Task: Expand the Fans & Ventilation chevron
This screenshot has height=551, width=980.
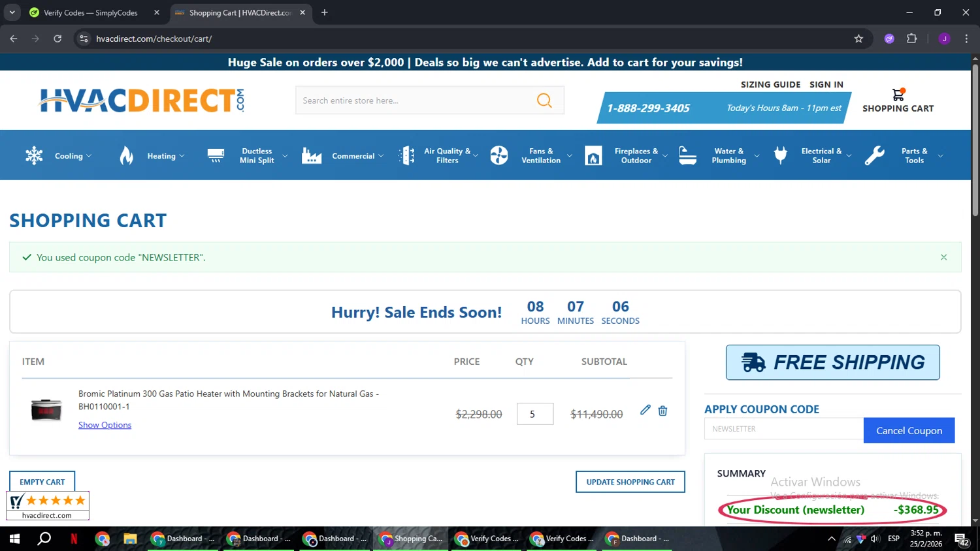Action: point(570,156)
